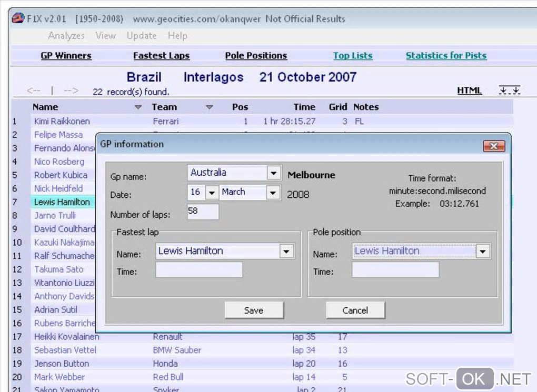537x392 pixels.
Task: Click the Interlagos circuit title
Action: click(x=213, y=77)
